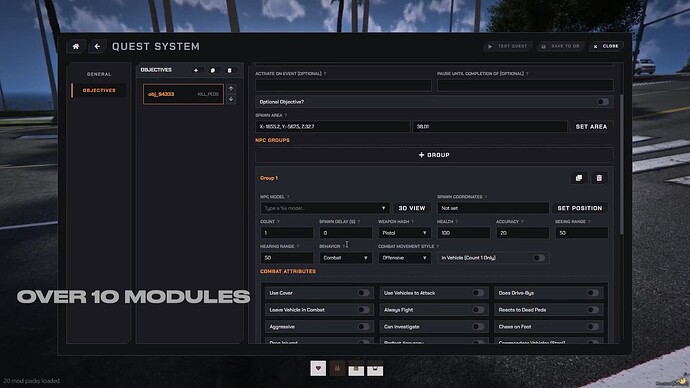Toggle Leave Vehicle in Combat

coord(363,310)
